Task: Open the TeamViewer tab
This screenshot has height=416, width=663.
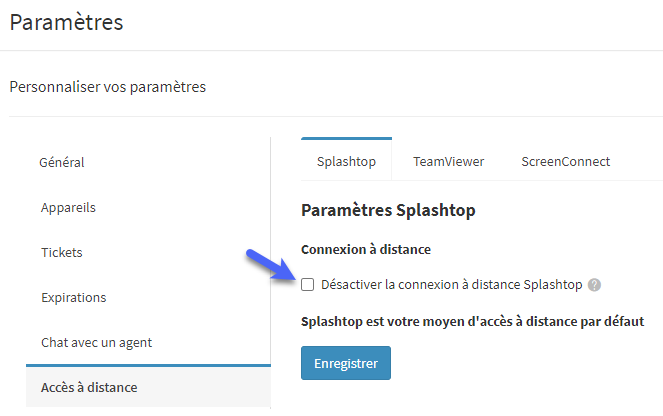Action: [448, 161]
